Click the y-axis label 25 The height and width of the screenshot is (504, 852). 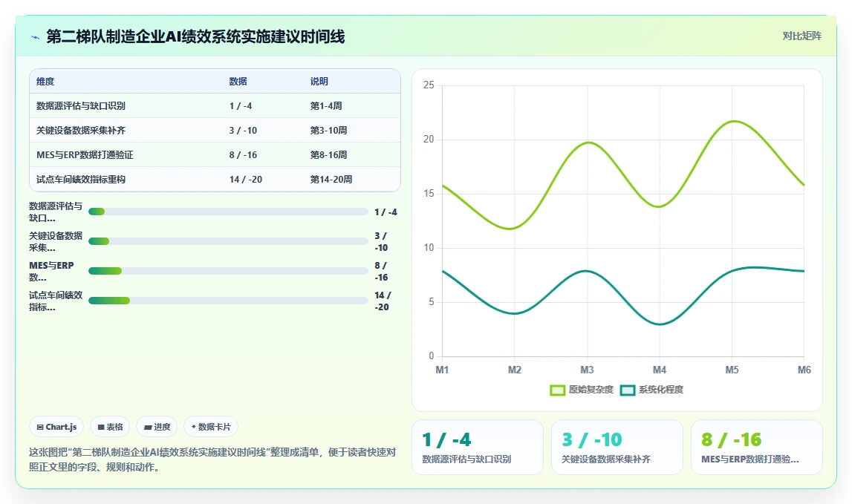pos(429,85)
